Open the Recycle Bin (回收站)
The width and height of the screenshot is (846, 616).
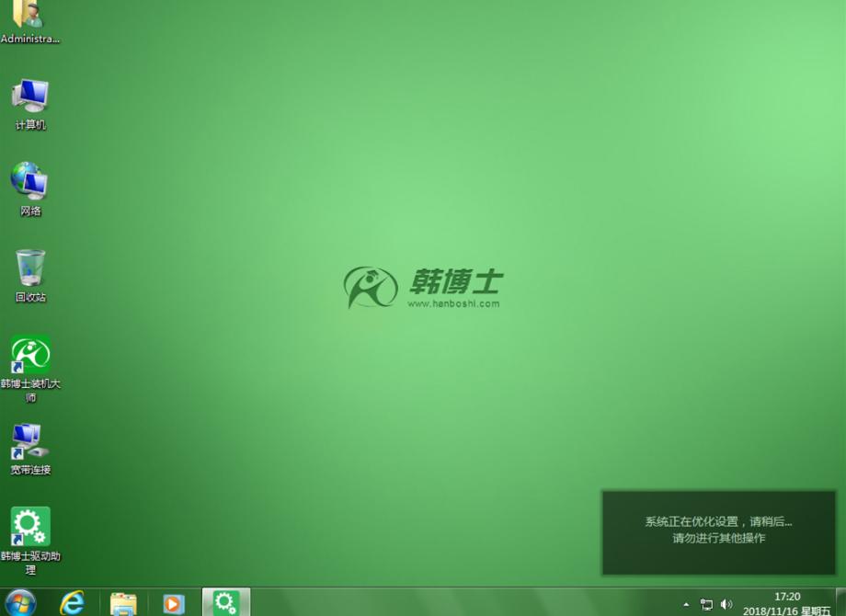pyautogui.click(x=30, y=267)
